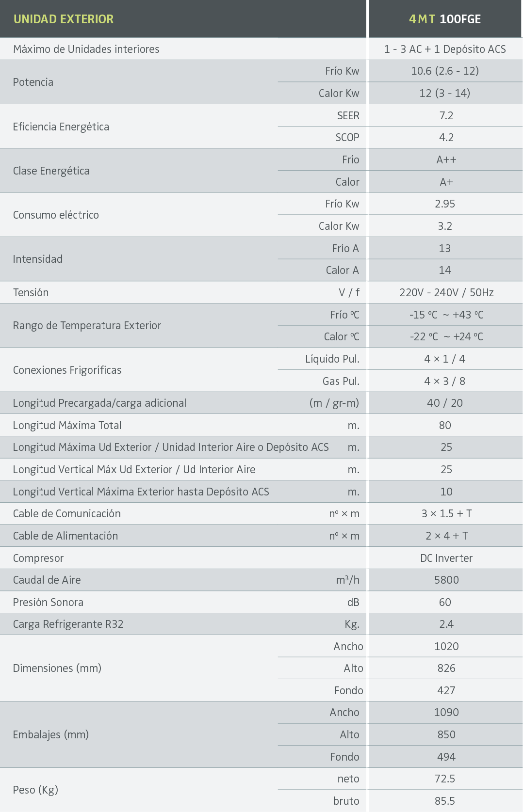
Task: Click the A++ energy class value
Action: click(x=446, y=159)
